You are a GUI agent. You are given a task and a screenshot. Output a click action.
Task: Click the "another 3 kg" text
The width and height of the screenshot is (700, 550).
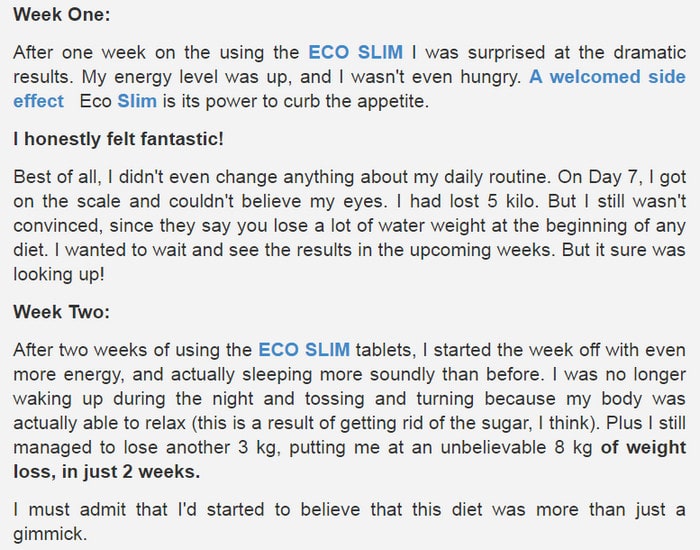[223, 447]
